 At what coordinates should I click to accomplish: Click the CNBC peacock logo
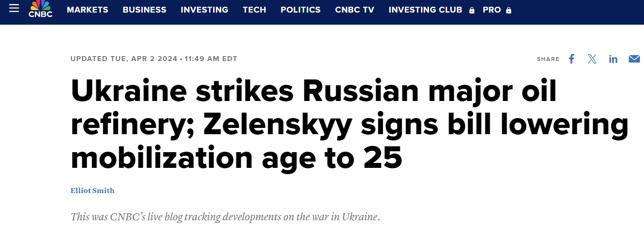coord(40,9)
